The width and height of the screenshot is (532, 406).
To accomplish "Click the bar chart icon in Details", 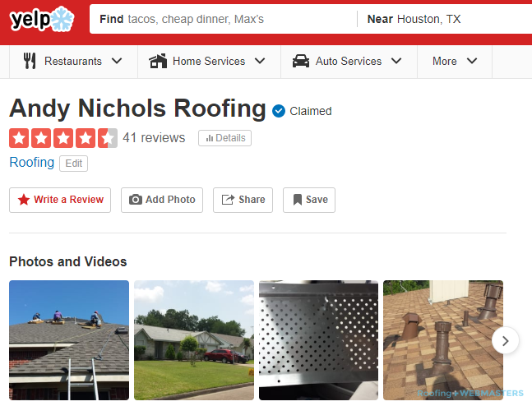I will click(x=210, y=138).
